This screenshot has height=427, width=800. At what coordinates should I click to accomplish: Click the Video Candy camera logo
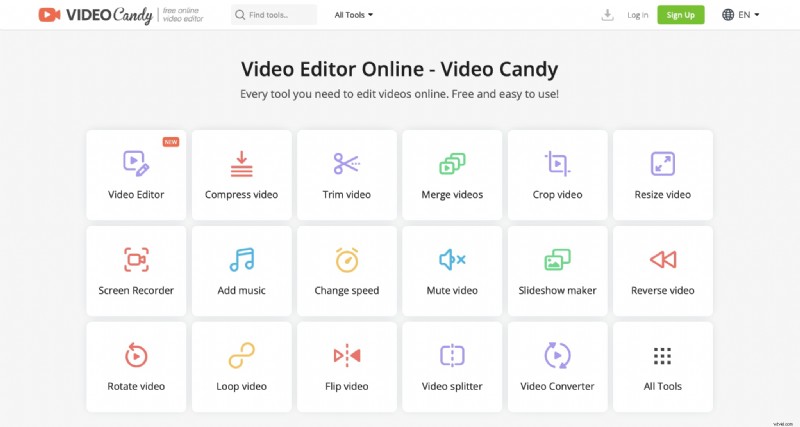(x=49, y=15)
